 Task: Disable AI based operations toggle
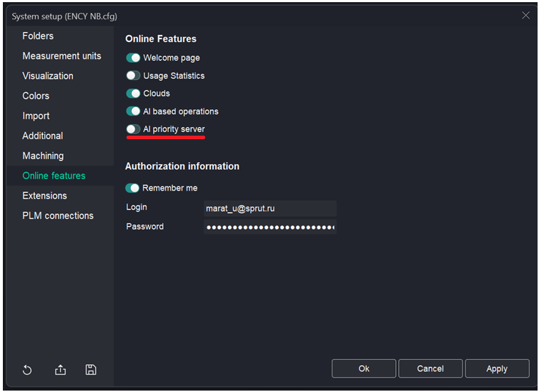click(x=133, y=111)
